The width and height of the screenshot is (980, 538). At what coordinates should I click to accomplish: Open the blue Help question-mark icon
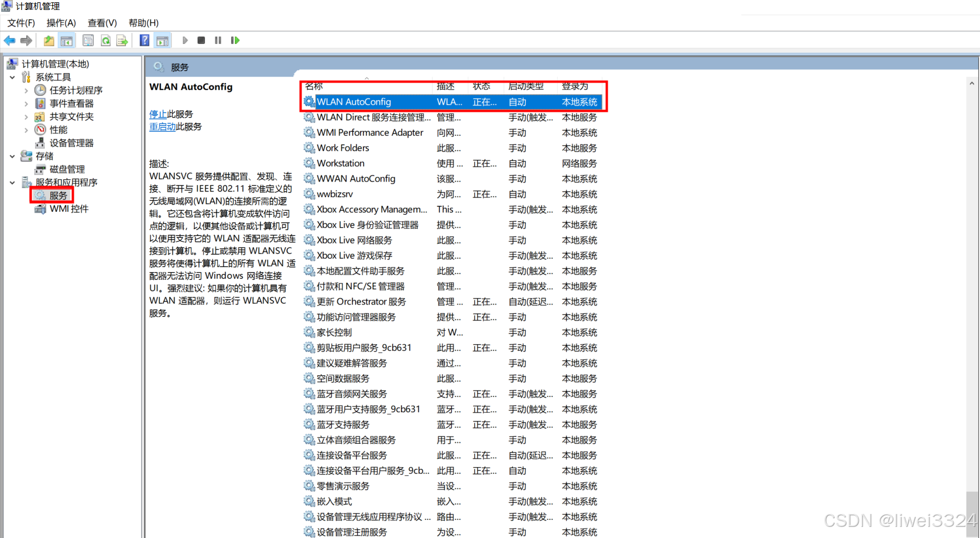[144, 40]
